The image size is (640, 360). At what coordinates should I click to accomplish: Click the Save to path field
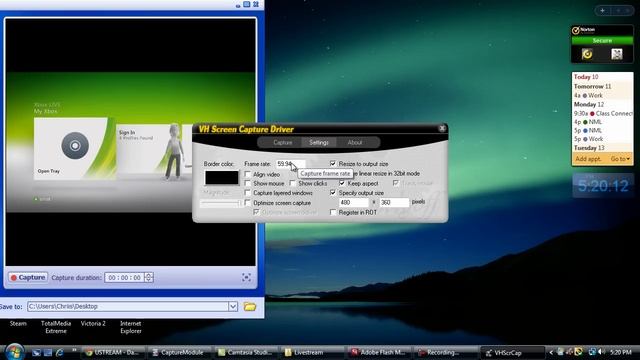tap(128, 306)
